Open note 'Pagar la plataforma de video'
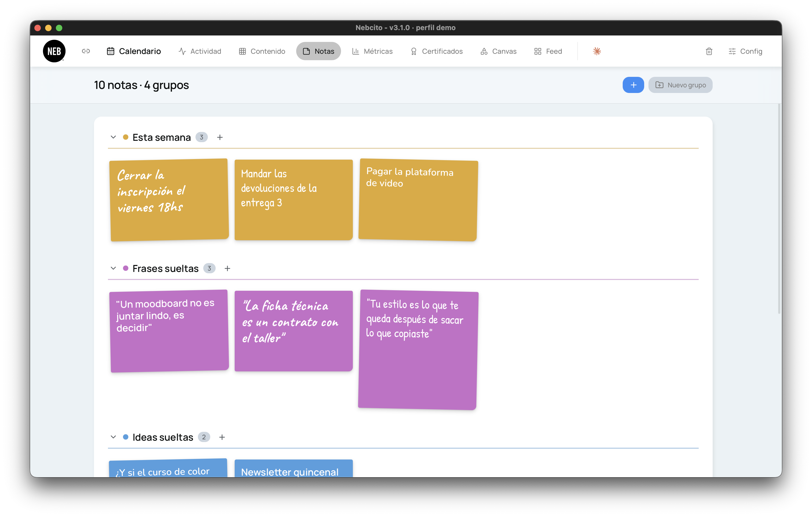The width and height of the screenshot is (812, 517). (x=418, y=200)
